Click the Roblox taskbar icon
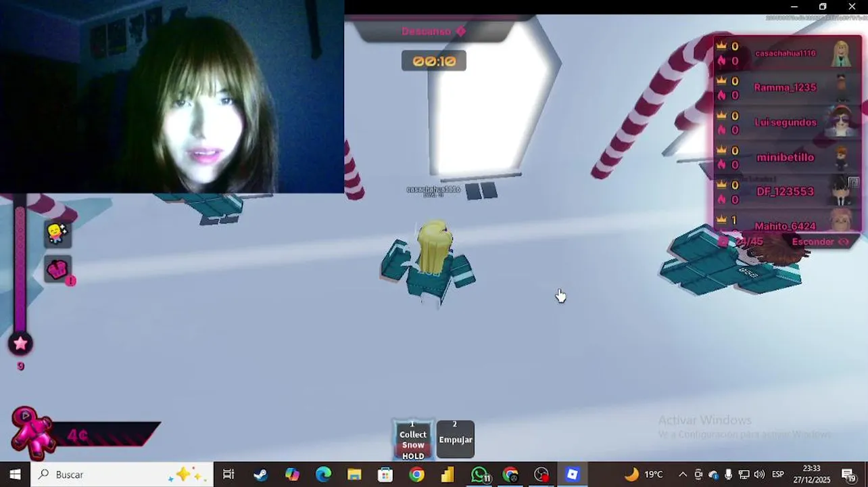The width and height of the screenshot is (868, 487). tap(573, 474)
